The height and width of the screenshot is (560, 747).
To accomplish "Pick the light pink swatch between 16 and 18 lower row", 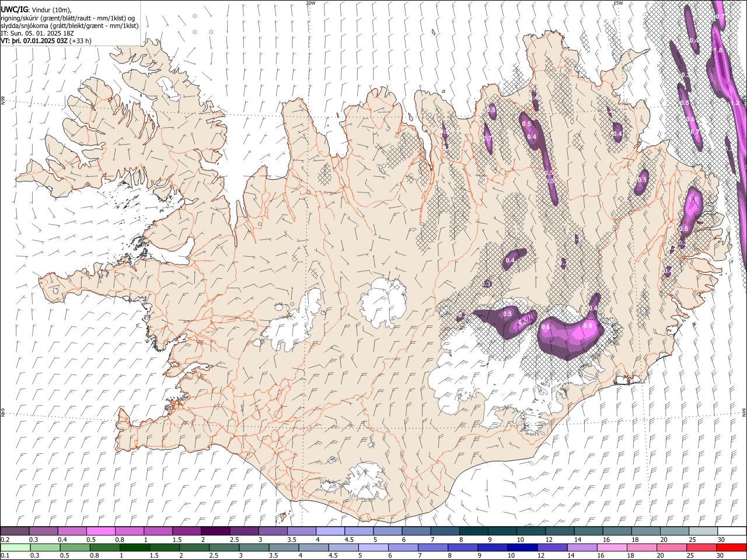I will 612,548.
